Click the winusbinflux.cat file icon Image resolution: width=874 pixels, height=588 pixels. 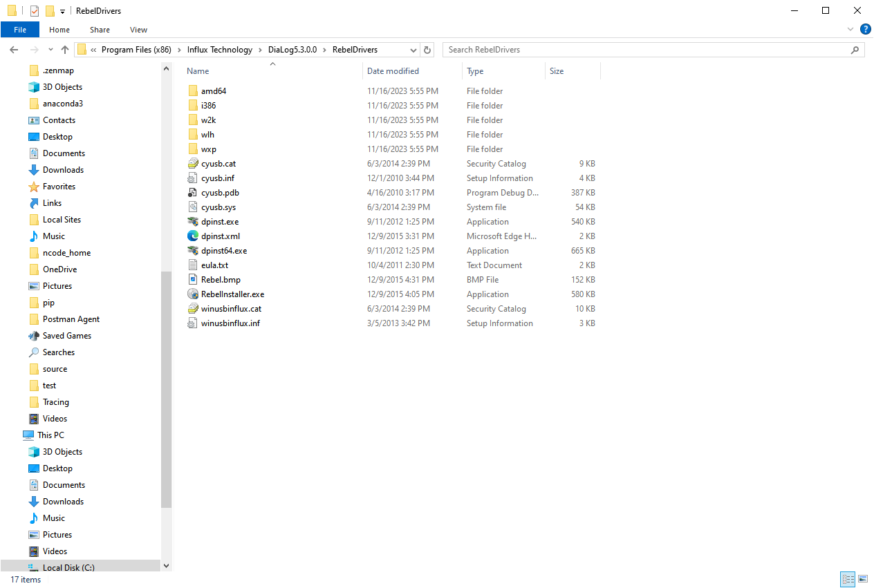193,309
